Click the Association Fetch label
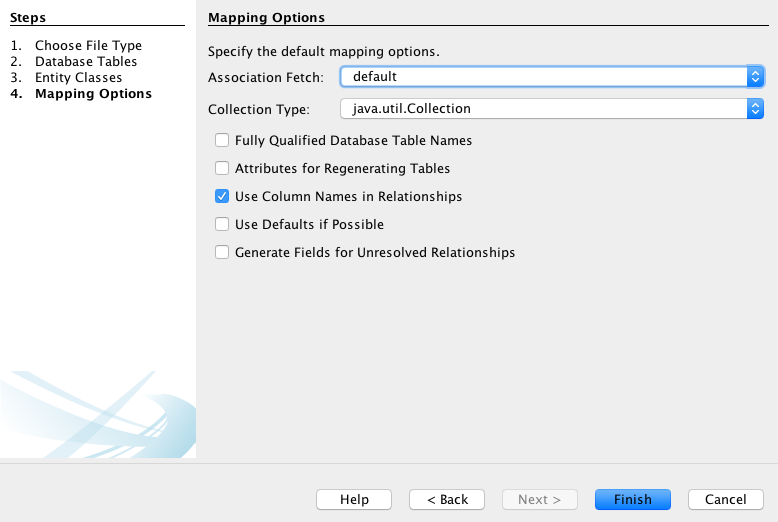 [266, 77]
